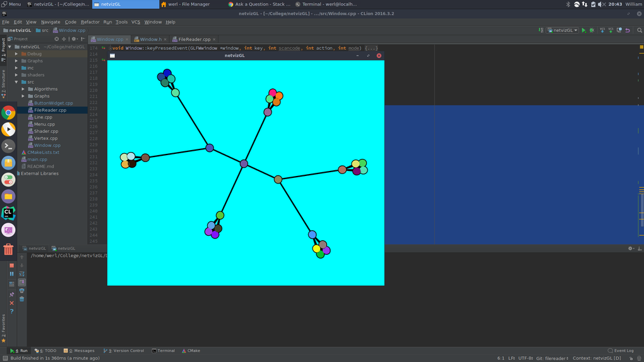This screenshot has width=644, height=362.
Task: Launch Chrome from the dock
Action: coord(8,112)
